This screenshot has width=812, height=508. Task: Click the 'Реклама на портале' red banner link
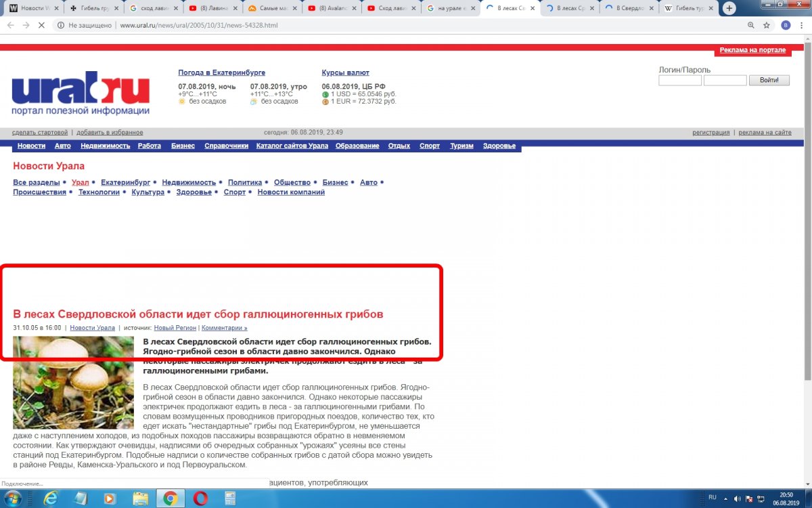(752, 50)
